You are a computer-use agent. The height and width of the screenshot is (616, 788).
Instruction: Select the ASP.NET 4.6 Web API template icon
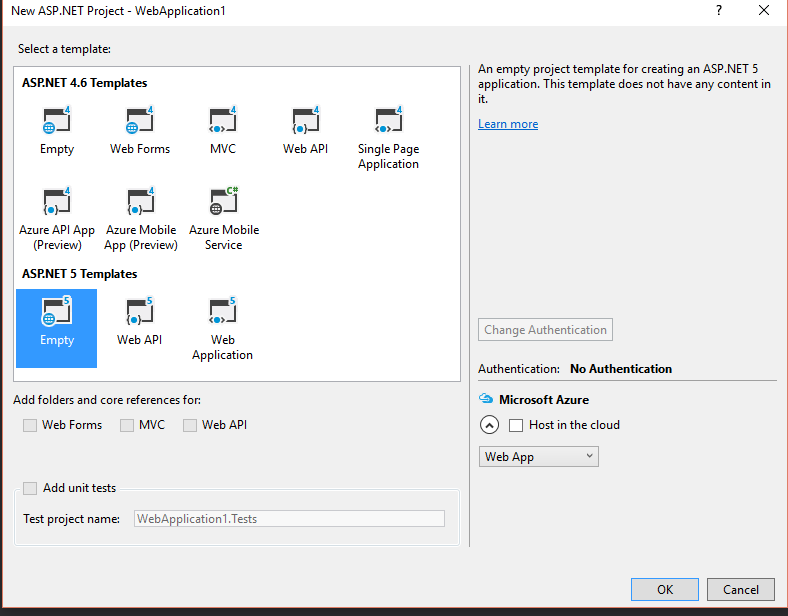(x=306, y=120)
